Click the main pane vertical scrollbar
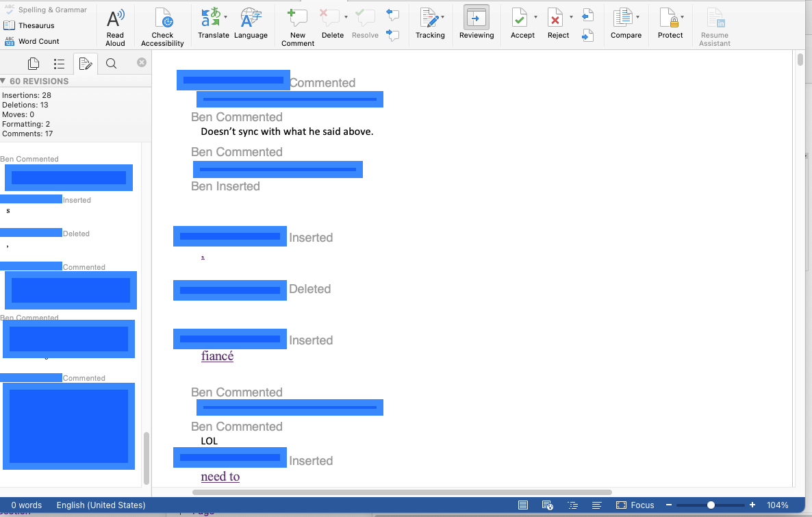Image resolution: width=812 pixels, height=517 pixels. [x=800, y=59]
